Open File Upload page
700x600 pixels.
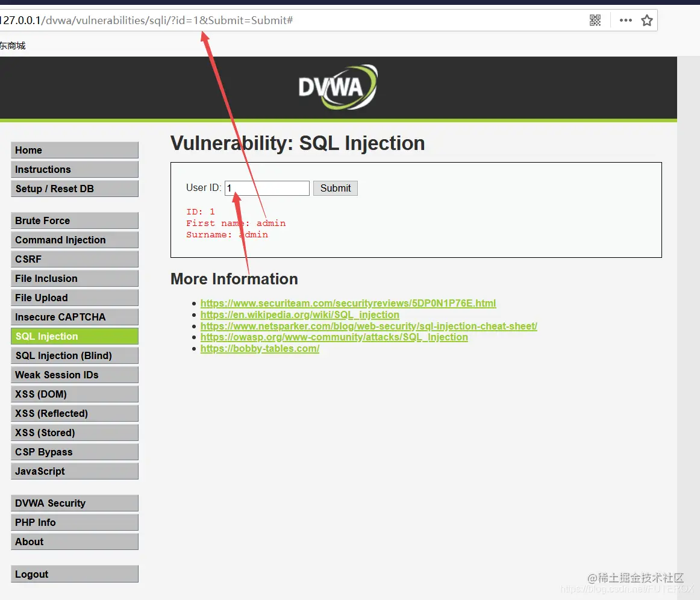(75, 298)
